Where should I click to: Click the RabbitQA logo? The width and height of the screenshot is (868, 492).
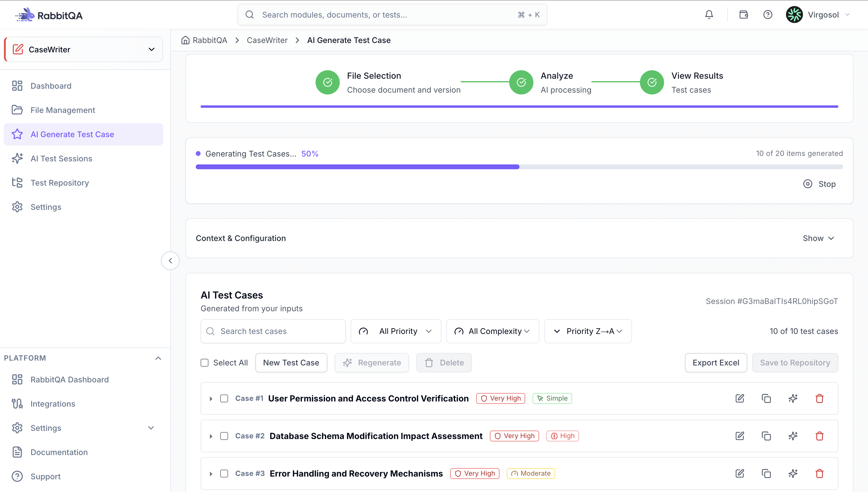[x=49, y=15]
